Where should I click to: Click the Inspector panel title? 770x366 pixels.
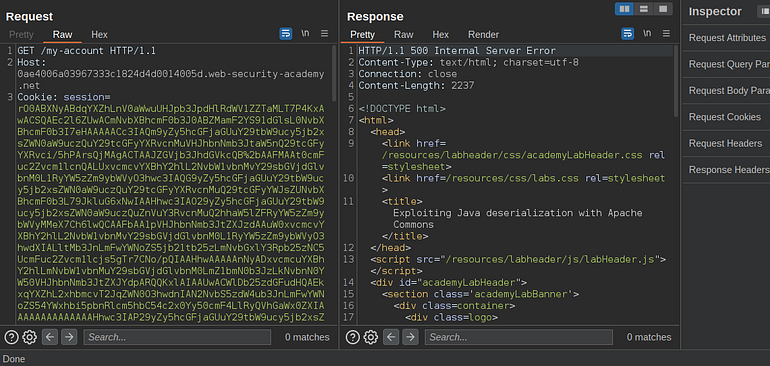click(715, 12)
